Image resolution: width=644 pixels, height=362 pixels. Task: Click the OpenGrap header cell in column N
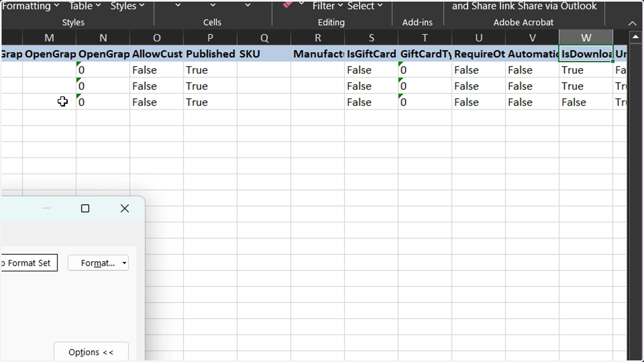103,54
